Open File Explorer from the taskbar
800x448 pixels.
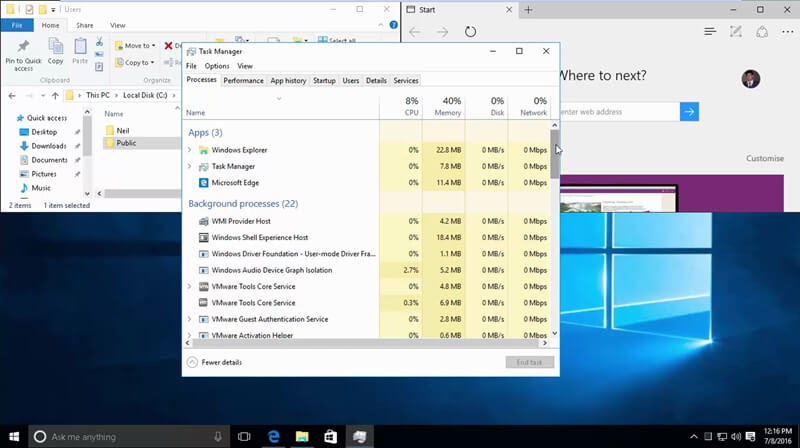click(x=302, y=437)
